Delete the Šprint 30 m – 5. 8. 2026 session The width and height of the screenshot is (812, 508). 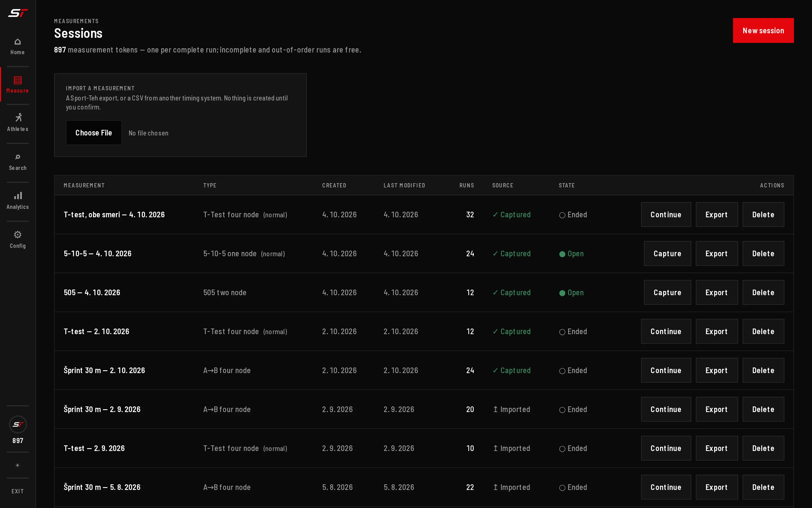[x=763, y=487]
